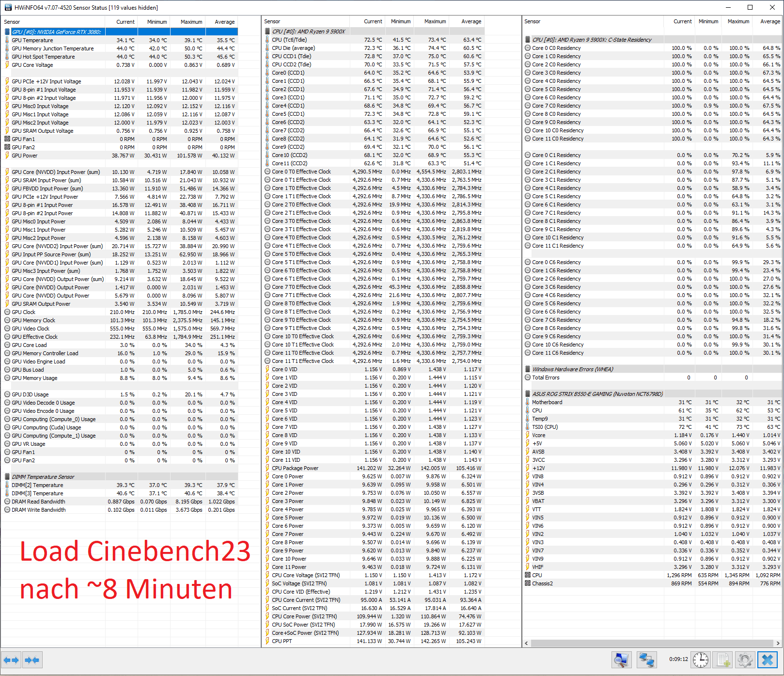Viewport: 784px width, 676px height.
Task: Click GPU Clock row circle icon
Action: pyautogui.click(x=7, y=312)
